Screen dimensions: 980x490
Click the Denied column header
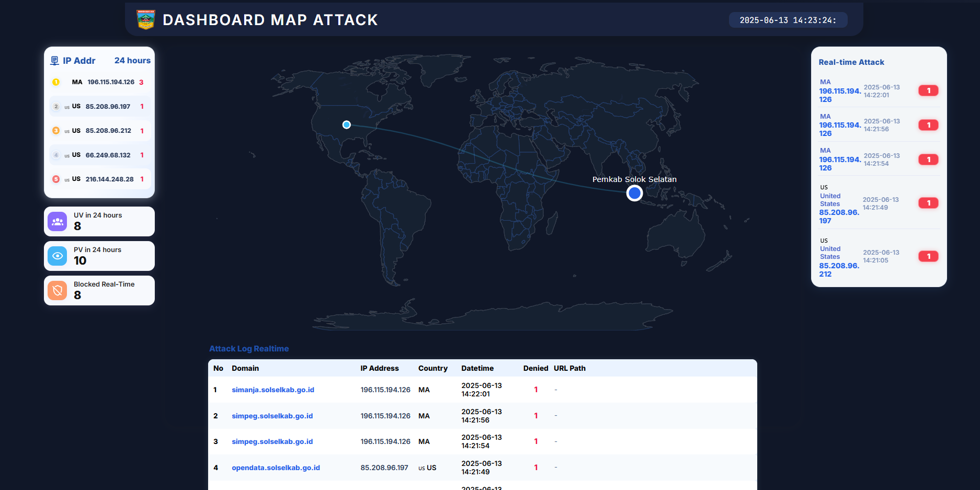pyautogui.click(x=535, y=368)
